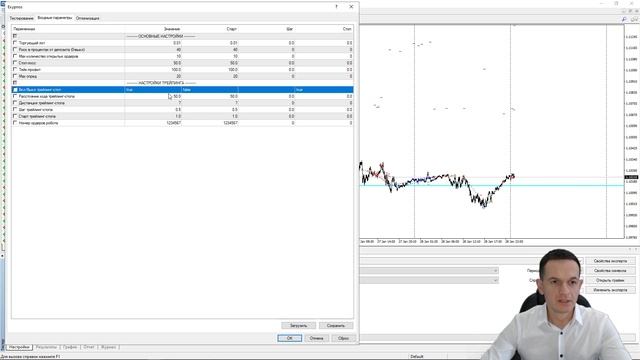Image resolution: width=640 pixels, height=360 pixels.
Task: Select Value cell of Номер ордеров робота row
Action: [x=153, y=123]
